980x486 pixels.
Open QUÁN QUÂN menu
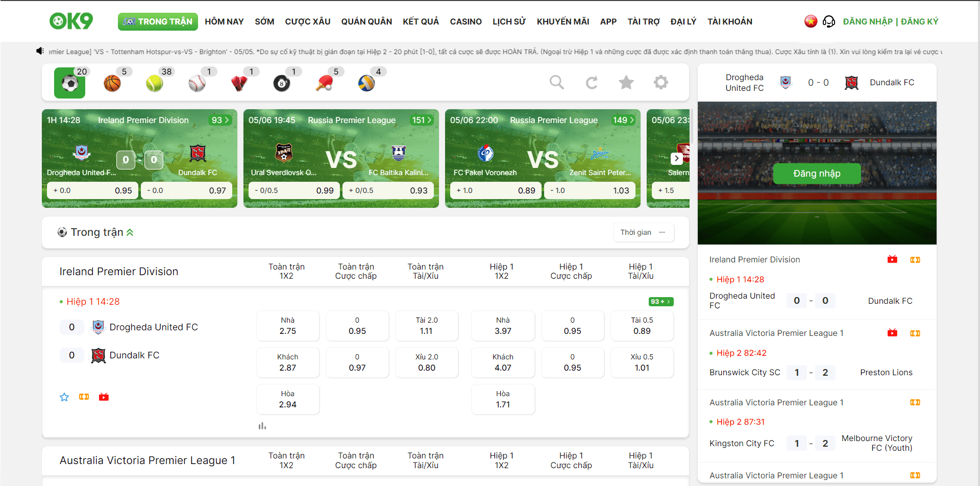click(366, 21)
